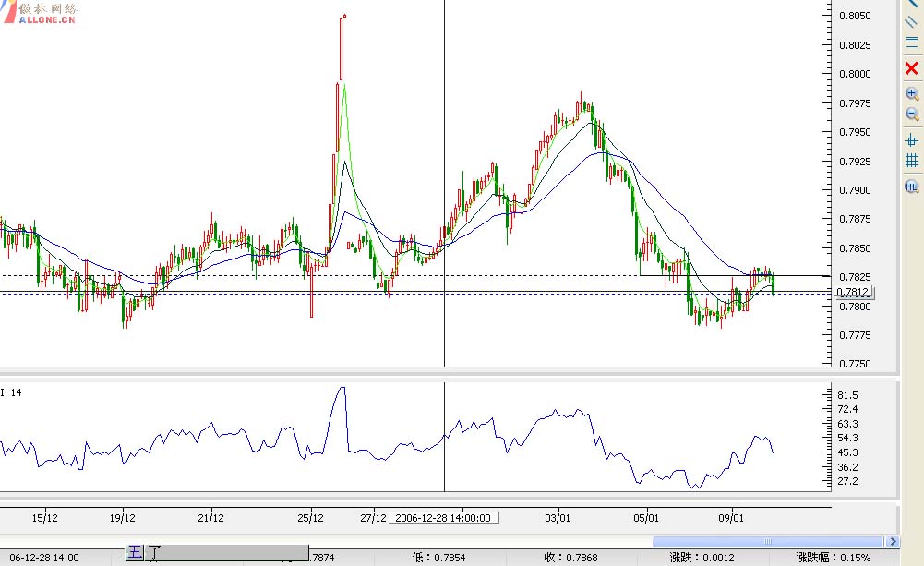Click the 涨跌幅：0.15% status bar value
This screenshot has height=566, width=924.
coord(834,558)
